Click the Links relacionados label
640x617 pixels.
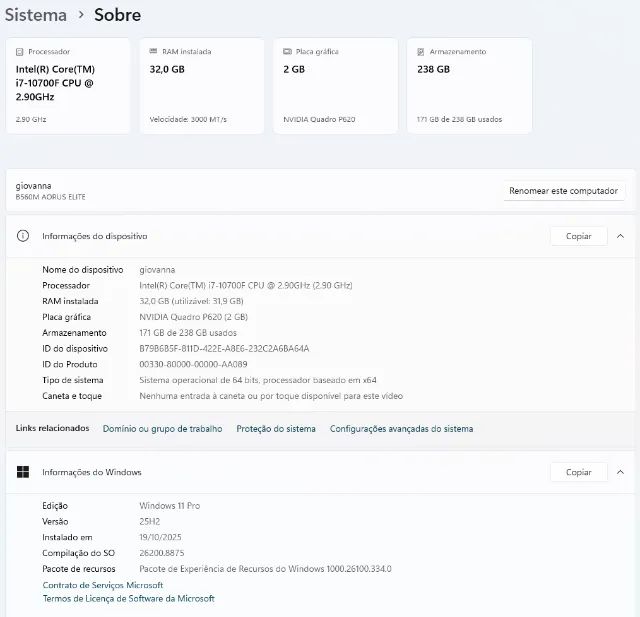click(x=52, y=428)
